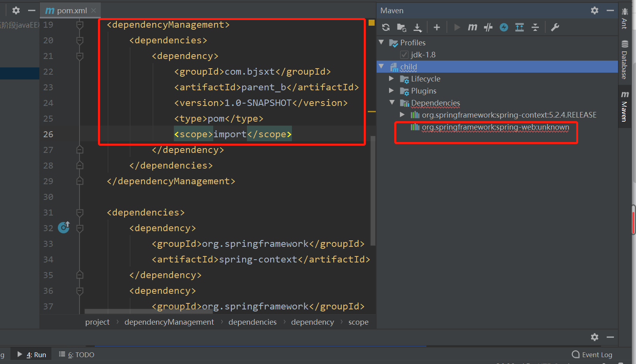Click the gutter override icon at line 32
Viewport: 636px width, 364px height.
pyautogui.click(x=64, y=228)
